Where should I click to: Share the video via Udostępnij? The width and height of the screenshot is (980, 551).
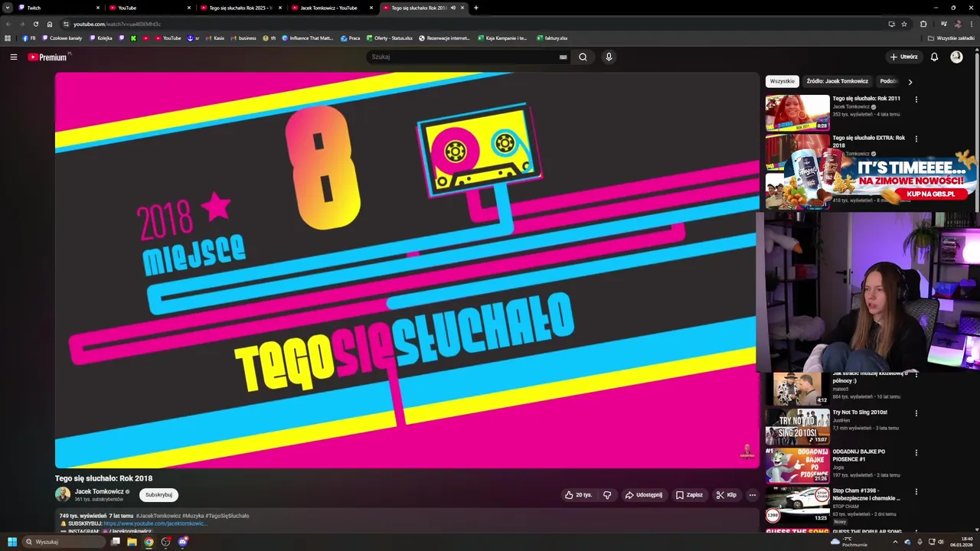coord(644,495)
